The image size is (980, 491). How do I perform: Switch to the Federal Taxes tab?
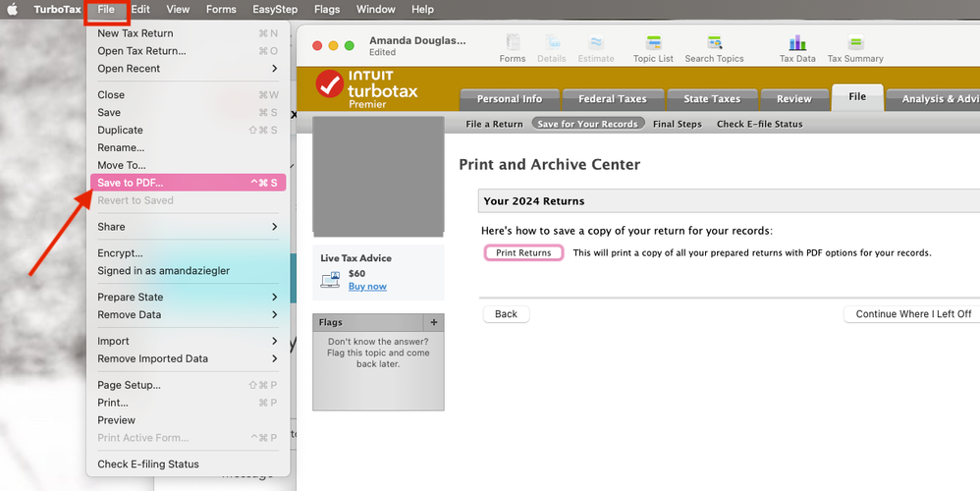tap(613, 99)
